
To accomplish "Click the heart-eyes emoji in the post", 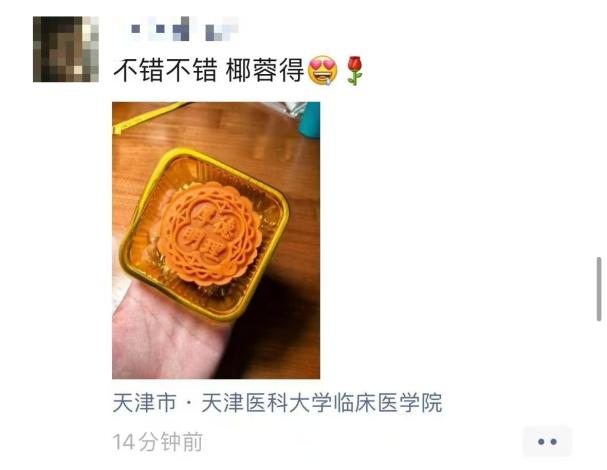I will (322, 71).
